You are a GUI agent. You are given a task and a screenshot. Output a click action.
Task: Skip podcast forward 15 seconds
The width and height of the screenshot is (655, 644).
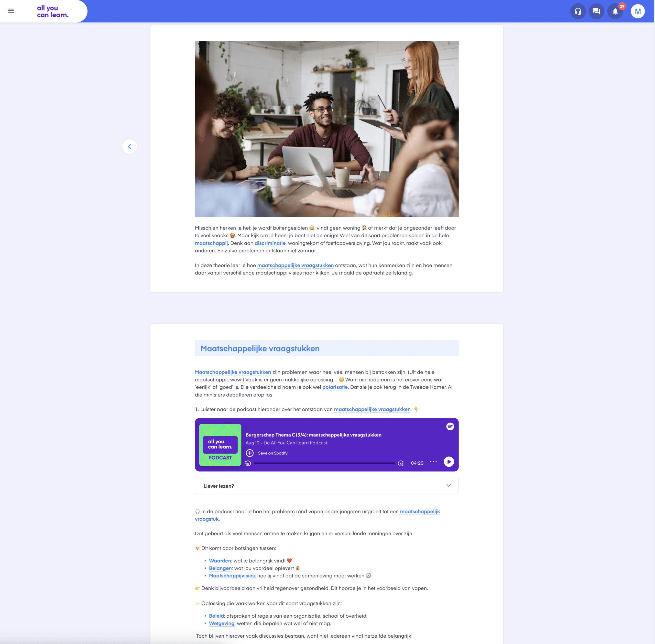[x=401, y=463]
